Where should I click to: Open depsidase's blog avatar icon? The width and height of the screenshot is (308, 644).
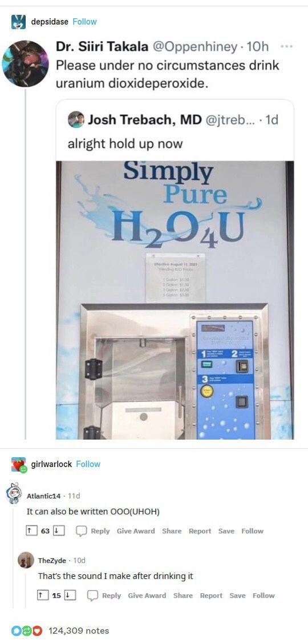18,22
